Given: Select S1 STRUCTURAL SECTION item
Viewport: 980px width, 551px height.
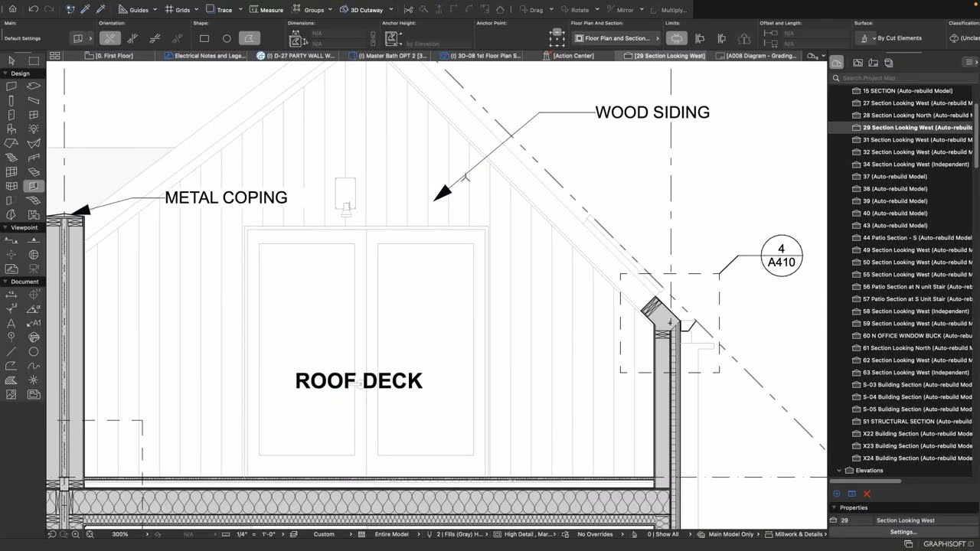Looking at the screenshot, I should [x=912, y=422].
